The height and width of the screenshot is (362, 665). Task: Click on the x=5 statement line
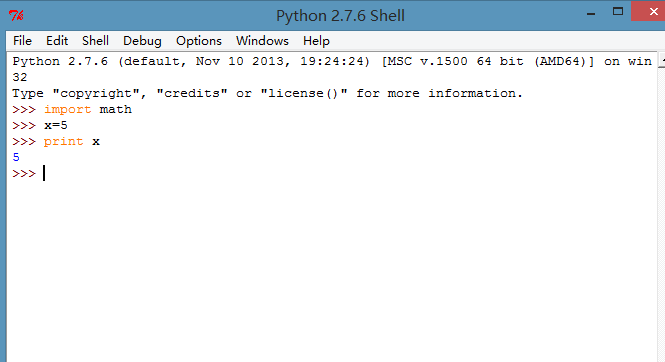point(56,125)
